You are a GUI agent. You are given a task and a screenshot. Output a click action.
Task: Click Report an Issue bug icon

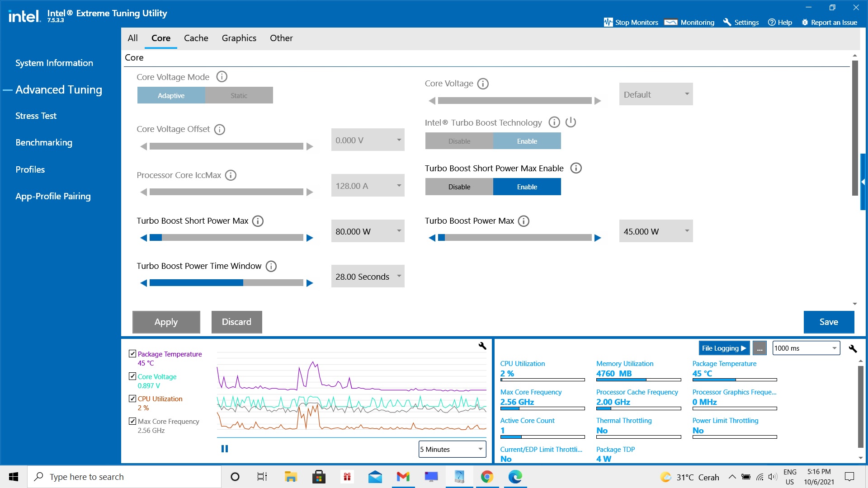click(x=805, y=22)
